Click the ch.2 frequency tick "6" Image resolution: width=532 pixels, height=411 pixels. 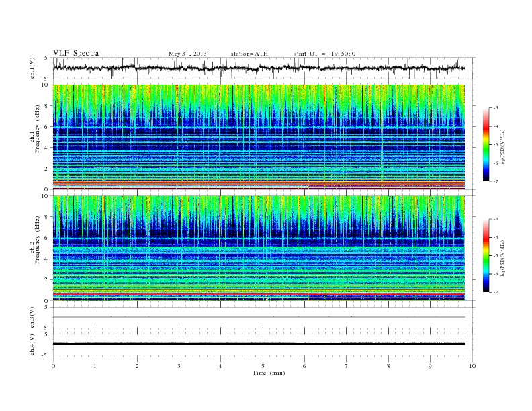point(46,238)
